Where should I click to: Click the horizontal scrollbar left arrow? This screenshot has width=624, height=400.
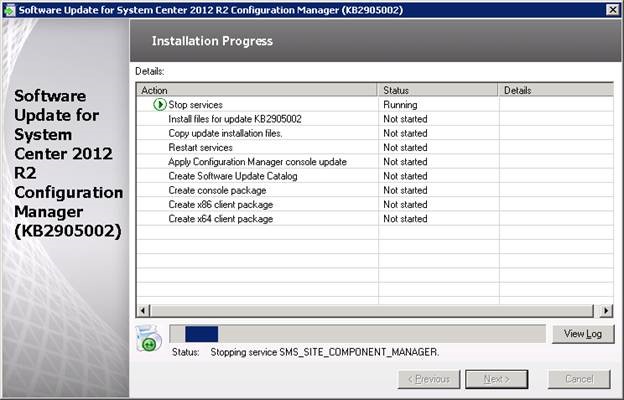pos(143,310)
